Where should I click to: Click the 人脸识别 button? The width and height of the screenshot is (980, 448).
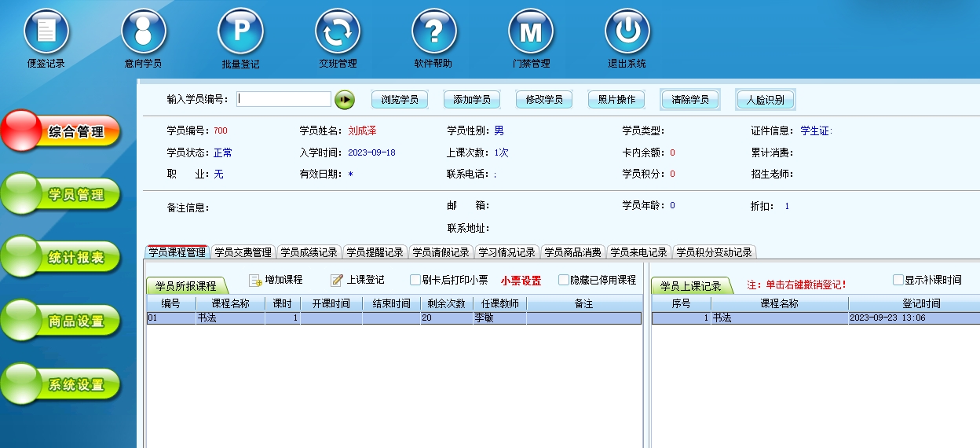[x=765, y=100]
